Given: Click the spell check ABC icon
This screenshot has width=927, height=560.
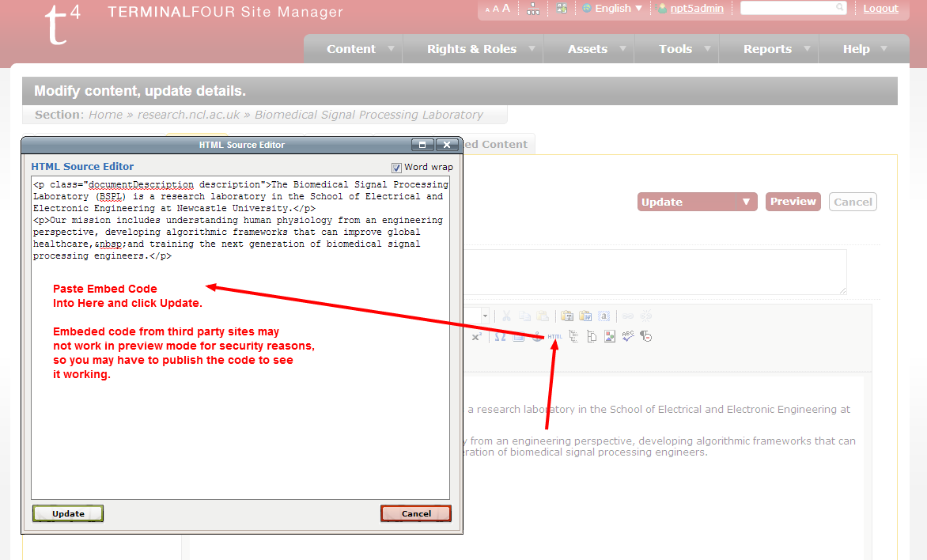Looking at the screenshot, I should (628, 337).
